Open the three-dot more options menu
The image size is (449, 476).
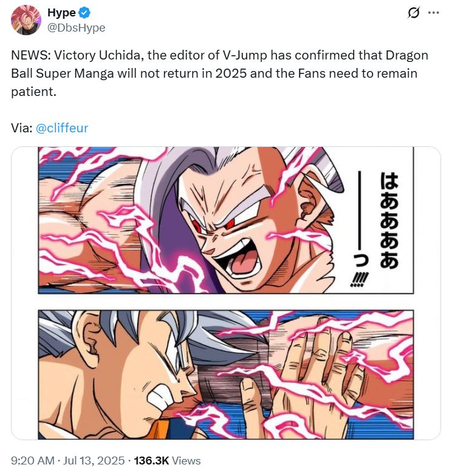tap(434, 13)
